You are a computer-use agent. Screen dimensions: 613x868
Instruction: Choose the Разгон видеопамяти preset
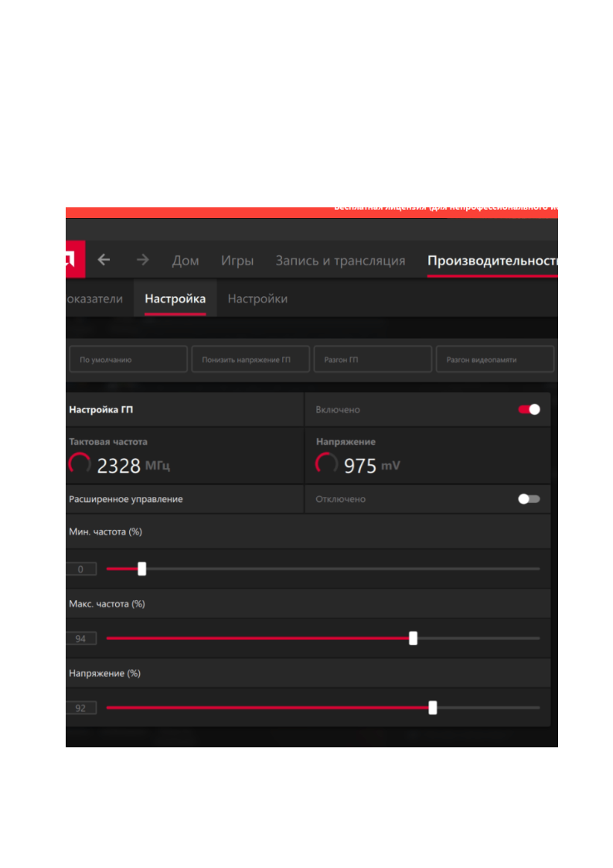coord(496,360)
